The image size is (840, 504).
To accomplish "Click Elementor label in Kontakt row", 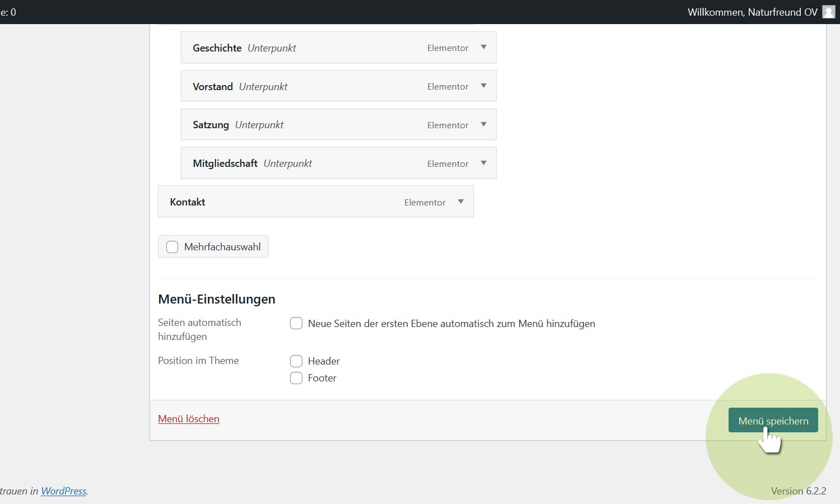I will coord(424,203).
